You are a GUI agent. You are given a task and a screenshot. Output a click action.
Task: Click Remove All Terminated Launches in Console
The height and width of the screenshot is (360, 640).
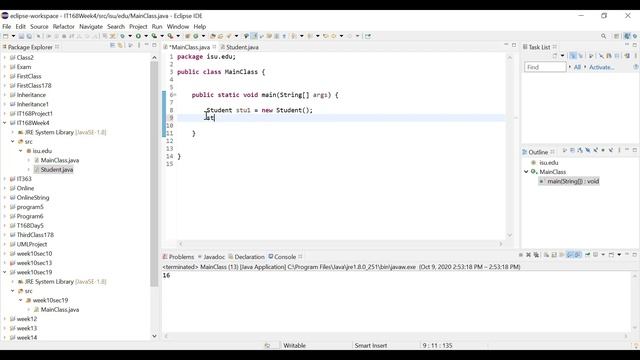click(536, 255)
